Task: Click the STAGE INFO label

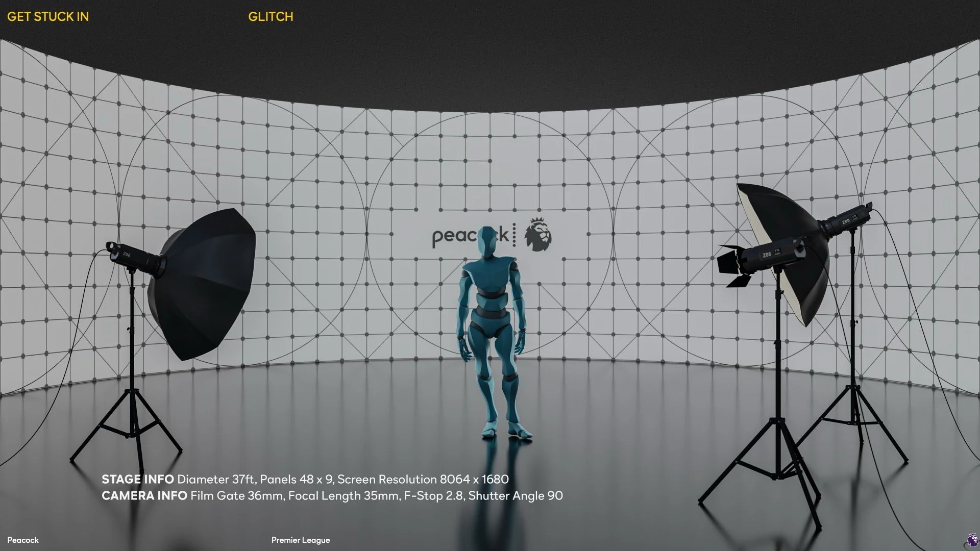Action: [137, 480]
